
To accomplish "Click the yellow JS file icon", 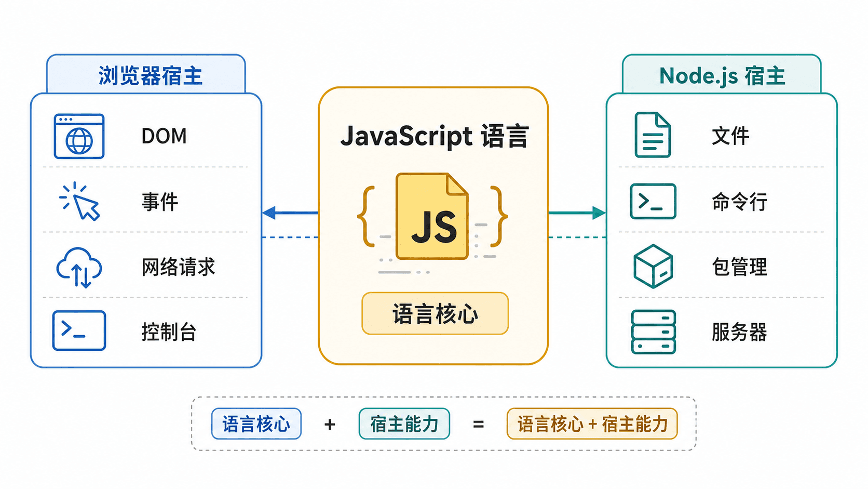I will 432,216.
